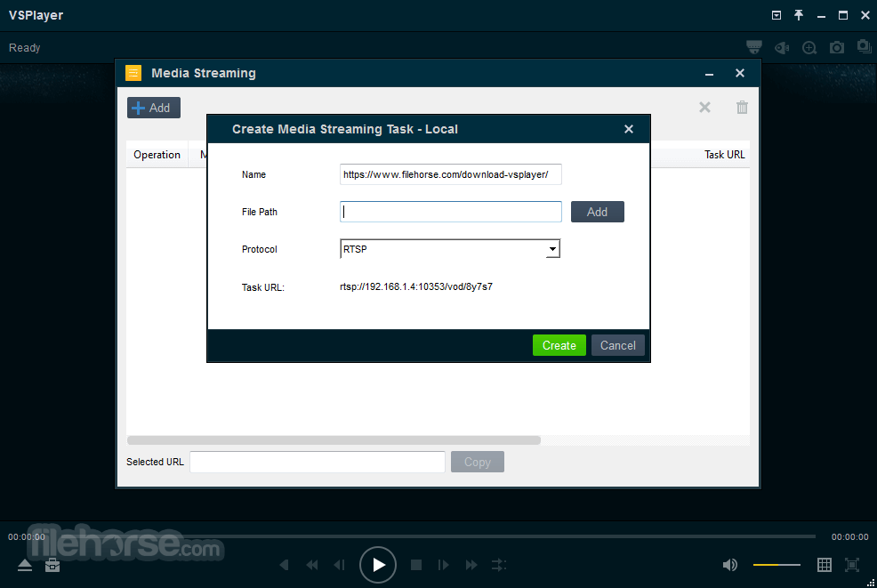Click the green Create button
This screenshot has width=877, height=588.
pyautogui.click(x=559, y=345)
